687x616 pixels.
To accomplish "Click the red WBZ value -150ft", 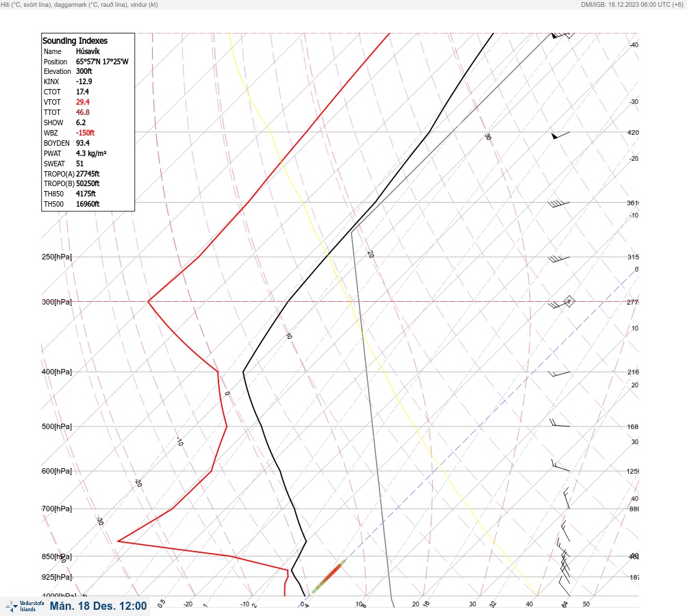I will click(85, 133).
